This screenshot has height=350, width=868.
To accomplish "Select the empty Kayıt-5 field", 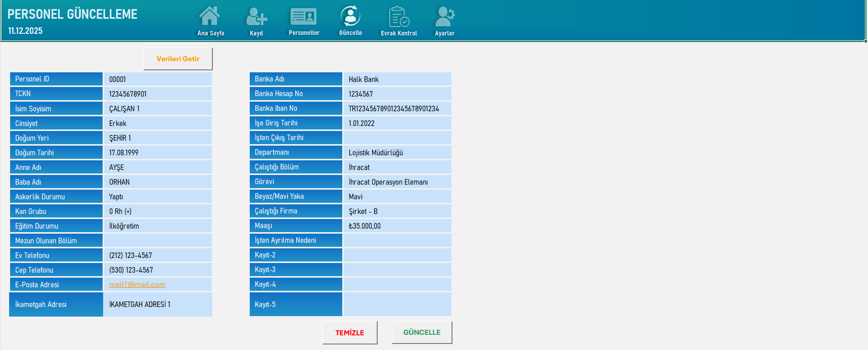I will (397, 304).
